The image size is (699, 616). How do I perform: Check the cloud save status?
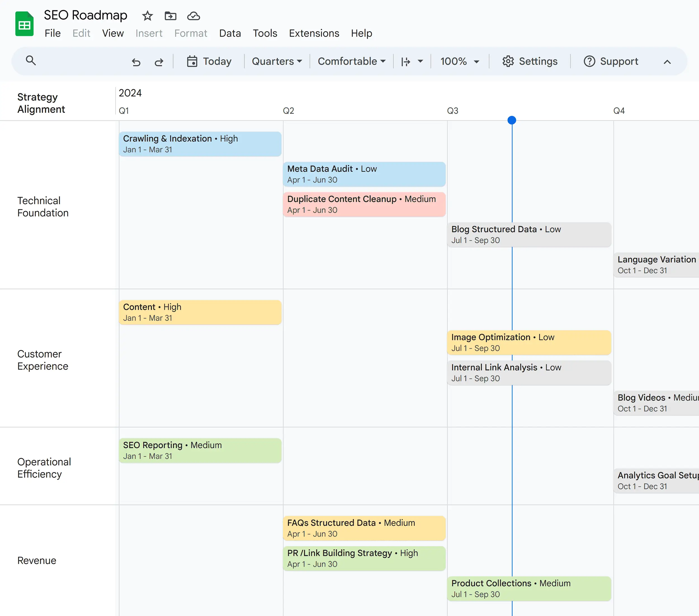click(x=193, y=16)
